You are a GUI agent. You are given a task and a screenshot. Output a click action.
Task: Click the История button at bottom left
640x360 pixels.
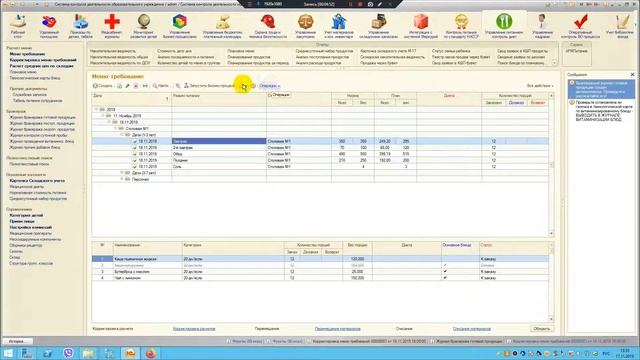18,341
